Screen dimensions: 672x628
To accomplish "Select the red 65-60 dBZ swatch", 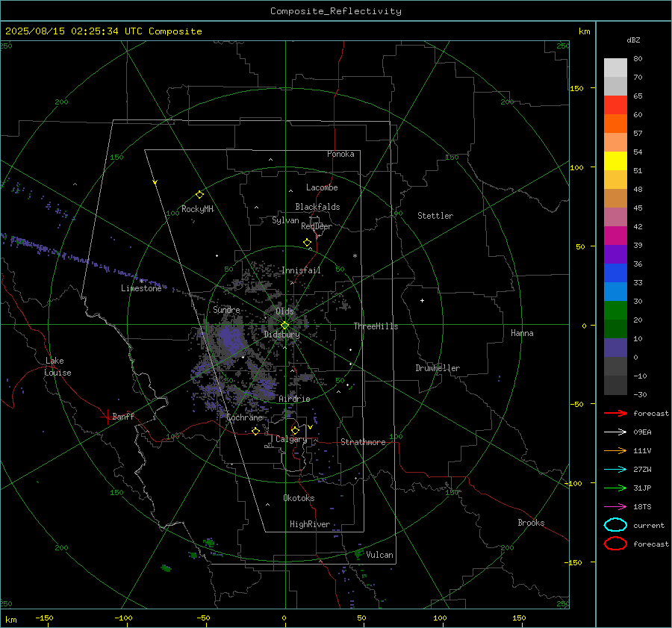I will 615,105.
